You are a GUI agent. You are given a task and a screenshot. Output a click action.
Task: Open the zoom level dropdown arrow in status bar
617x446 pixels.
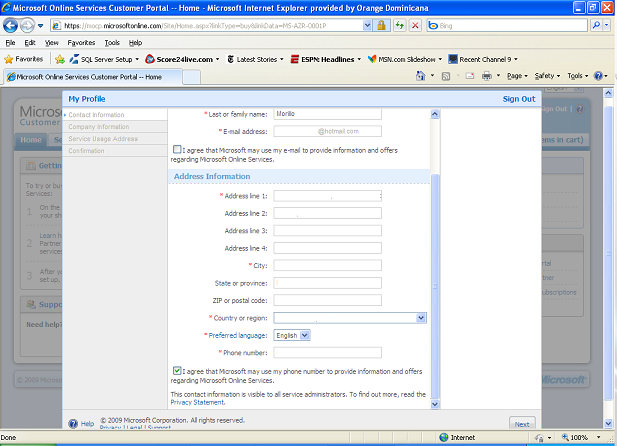(x=599, y=437)
